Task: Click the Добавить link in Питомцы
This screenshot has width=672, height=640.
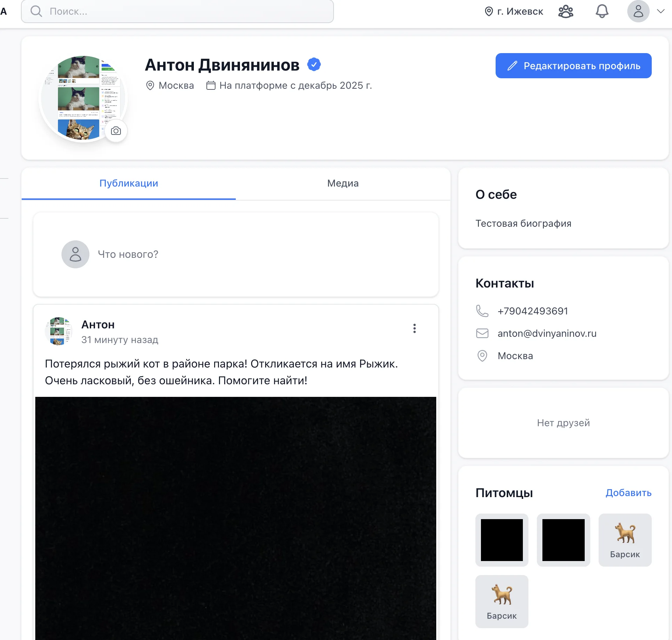Action: (628, 493)
